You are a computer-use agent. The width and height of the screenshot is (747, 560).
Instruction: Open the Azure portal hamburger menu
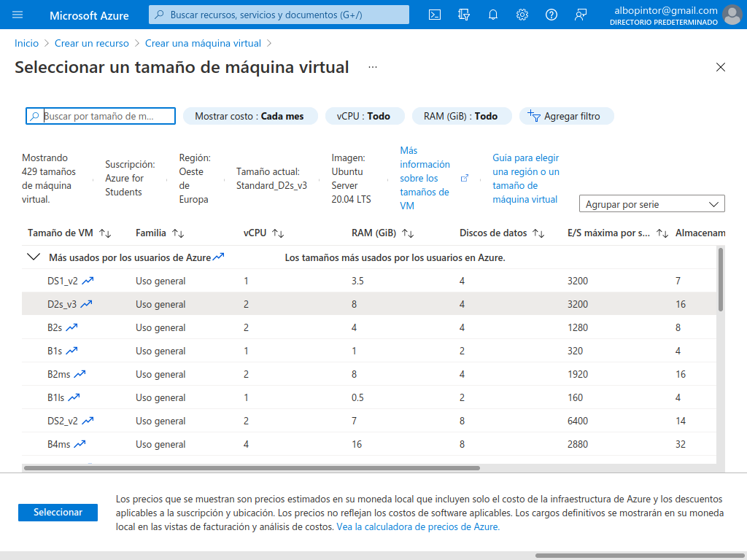click(x=18, y=15)
